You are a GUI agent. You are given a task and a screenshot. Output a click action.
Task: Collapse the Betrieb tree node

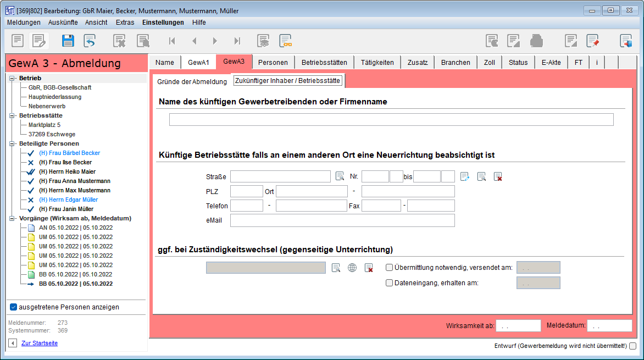(x=12, y=78)
